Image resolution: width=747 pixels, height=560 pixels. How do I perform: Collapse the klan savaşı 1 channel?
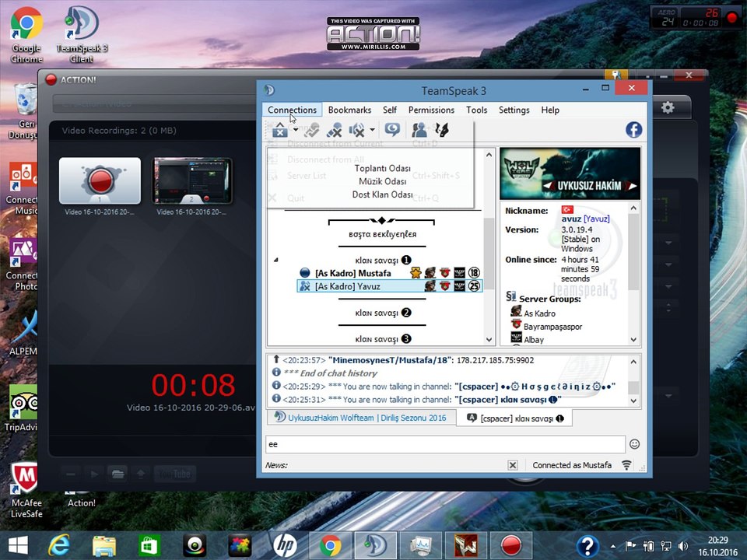275,260
